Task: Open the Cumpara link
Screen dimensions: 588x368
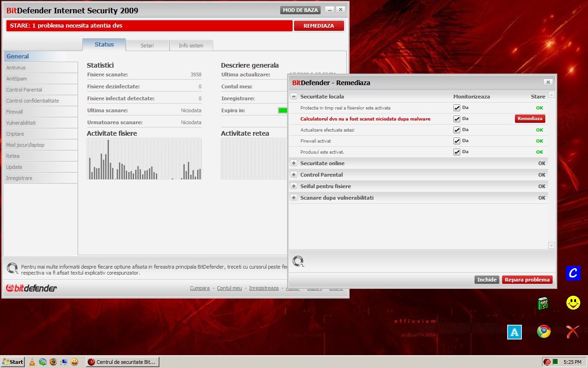Action: tap(200, 288)
